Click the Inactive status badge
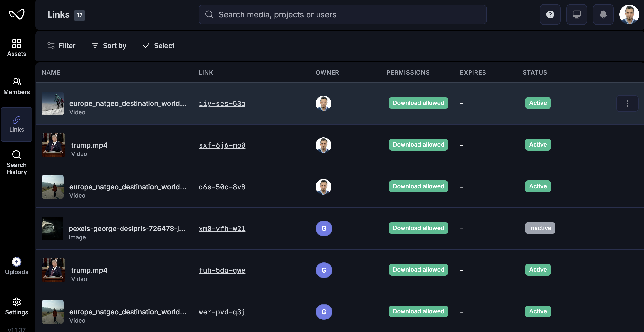The height and width of the screenshot is (332, 644). pyautogui.click(x=540, y=228)
